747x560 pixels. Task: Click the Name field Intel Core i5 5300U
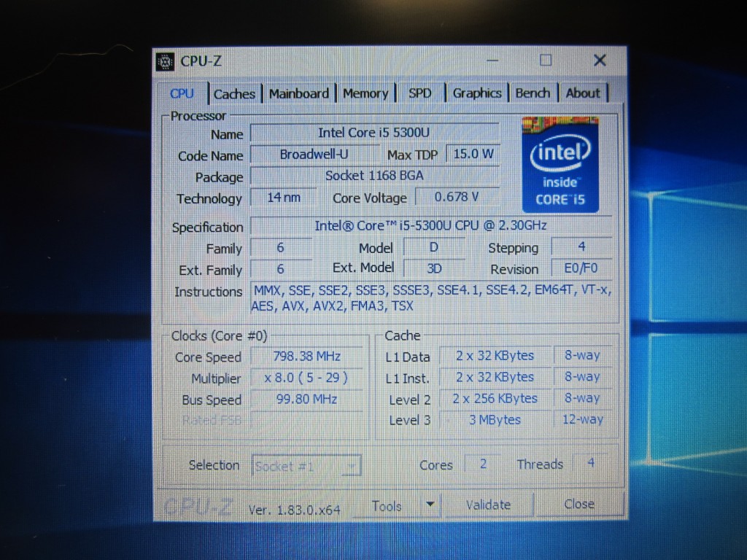[374, 133]
